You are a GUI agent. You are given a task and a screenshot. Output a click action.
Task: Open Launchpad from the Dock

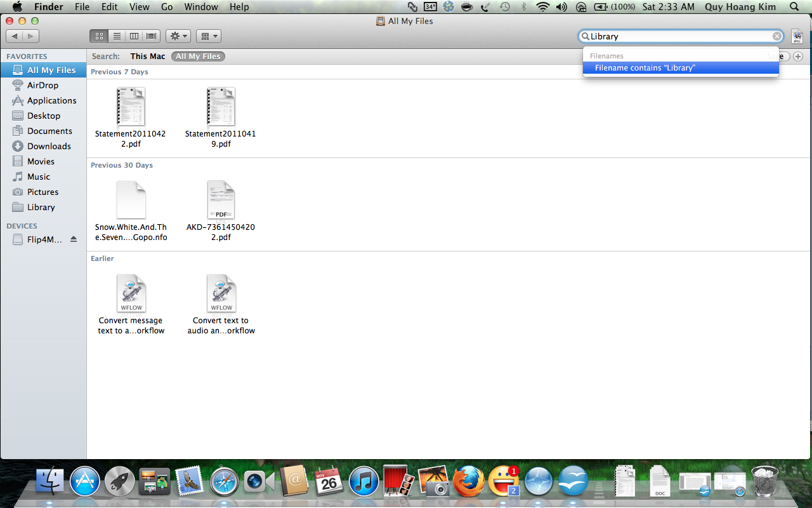(119, 482)
